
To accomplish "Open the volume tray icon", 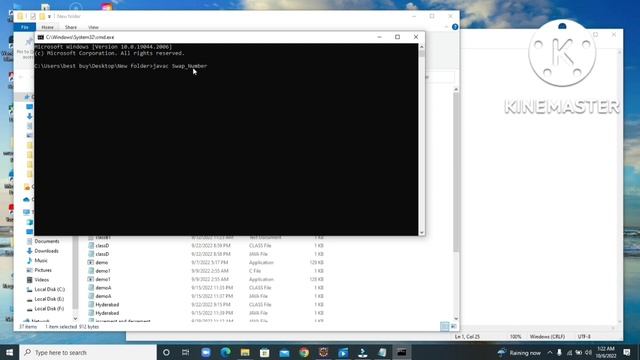I will point(588,353).
